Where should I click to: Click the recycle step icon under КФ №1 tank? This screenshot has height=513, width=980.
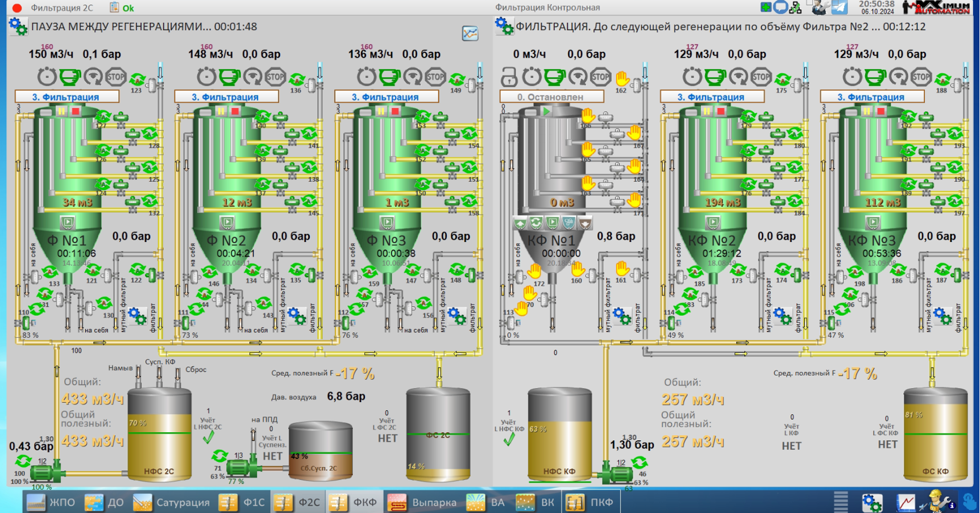536,223
